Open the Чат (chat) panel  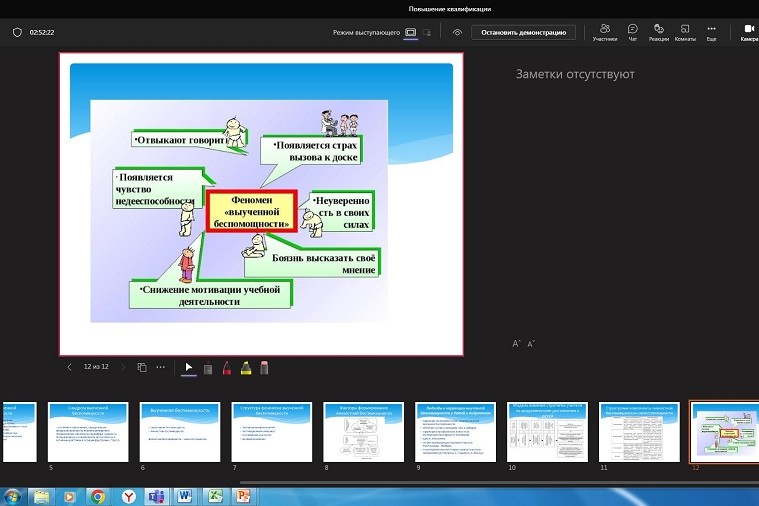coord(632,32)
